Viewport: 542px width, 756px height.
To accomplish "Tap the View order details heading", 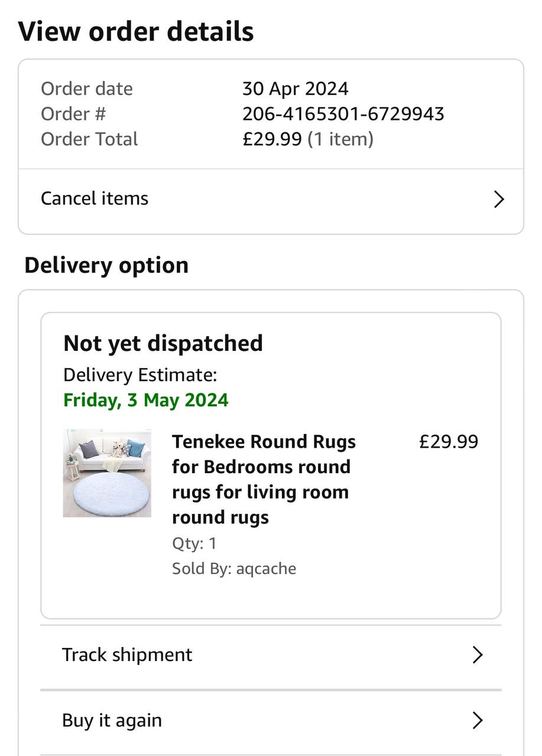I will point(136,31).
